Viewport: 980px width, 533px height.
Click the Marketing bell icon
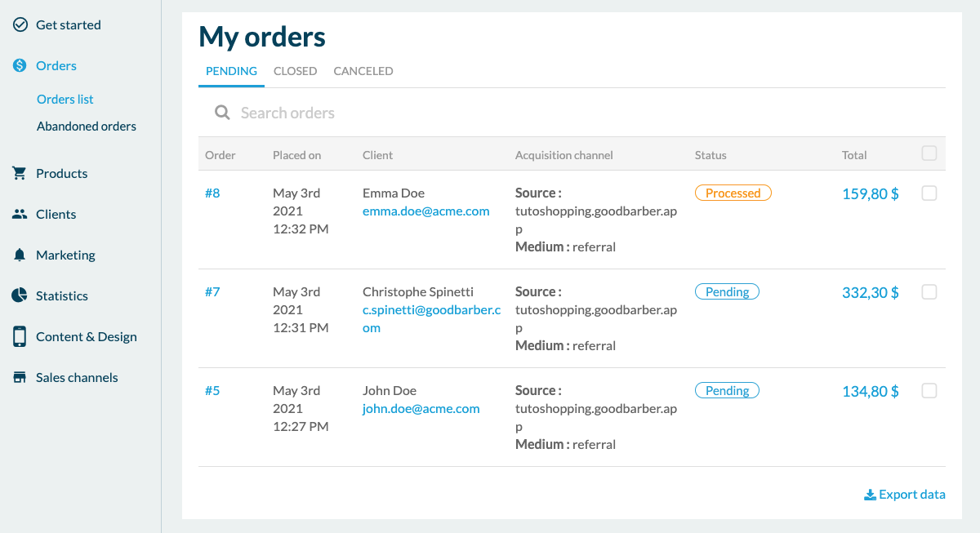20,255
